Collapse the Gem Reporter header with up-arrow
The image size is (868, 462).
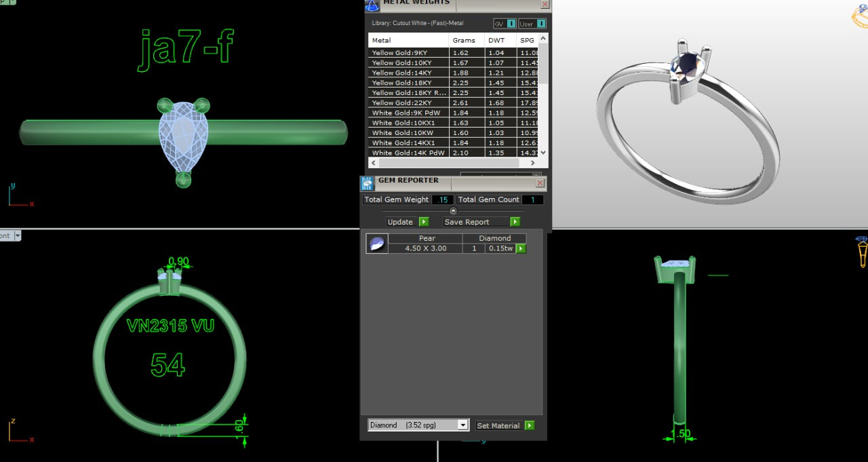click(x=453, y=211)
